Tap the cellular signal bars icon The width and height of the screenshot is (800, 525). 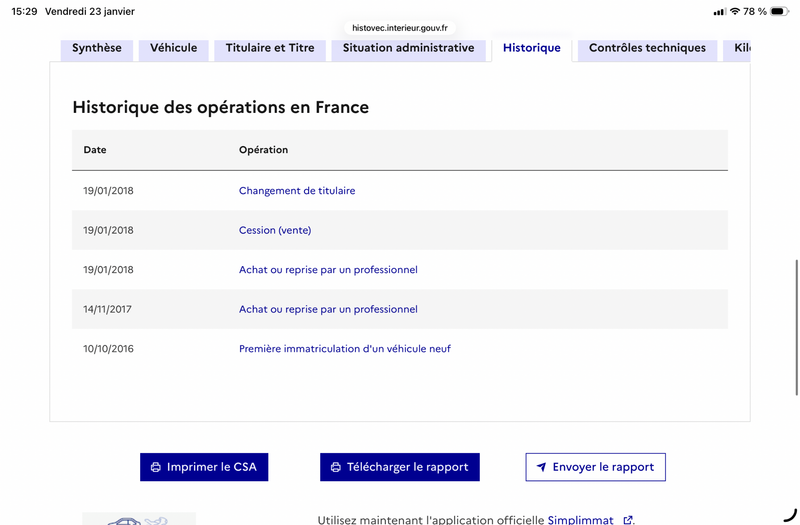click(719, 11)
